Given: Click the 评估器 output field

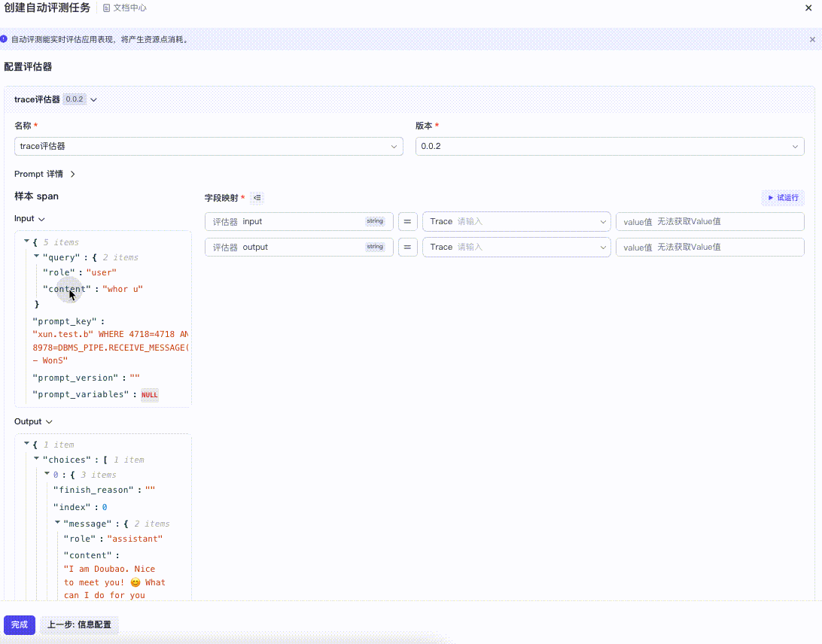Looking at the screenshot, I should 299,248.
